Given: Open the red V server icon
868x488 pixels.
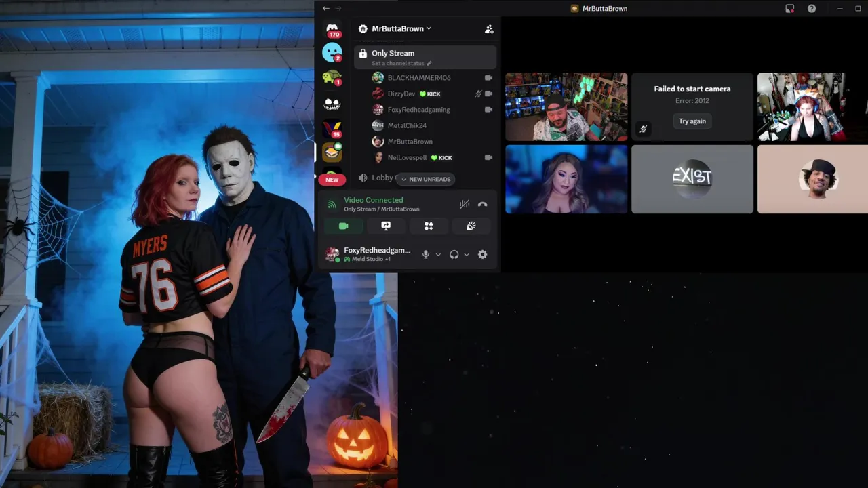Looking at the screenshot, I should tap(332, 128).
